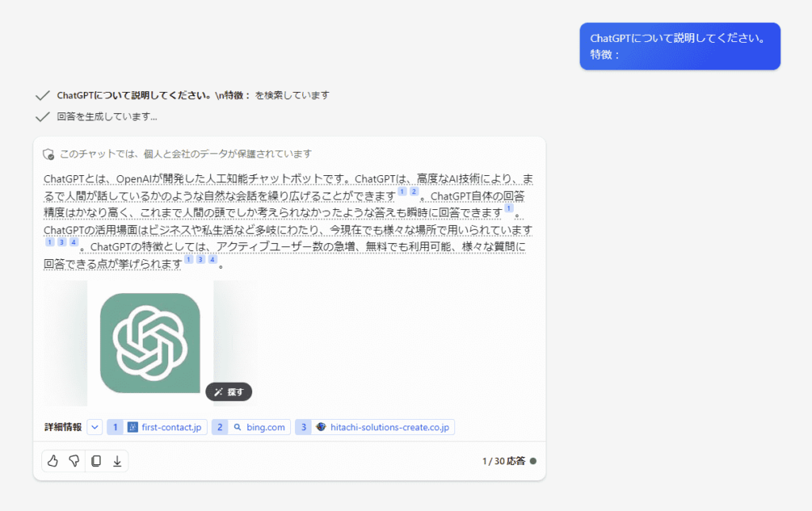Click the shield data protection icon
This screenshot has width=812, height=511.
(48, 154)
